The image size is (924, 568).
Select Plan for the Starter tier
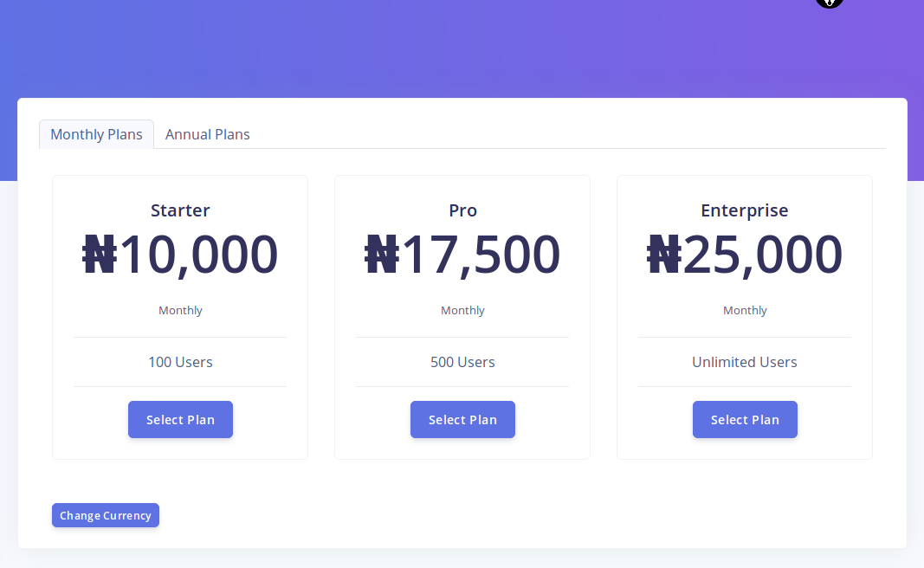(x=180, y=419)
